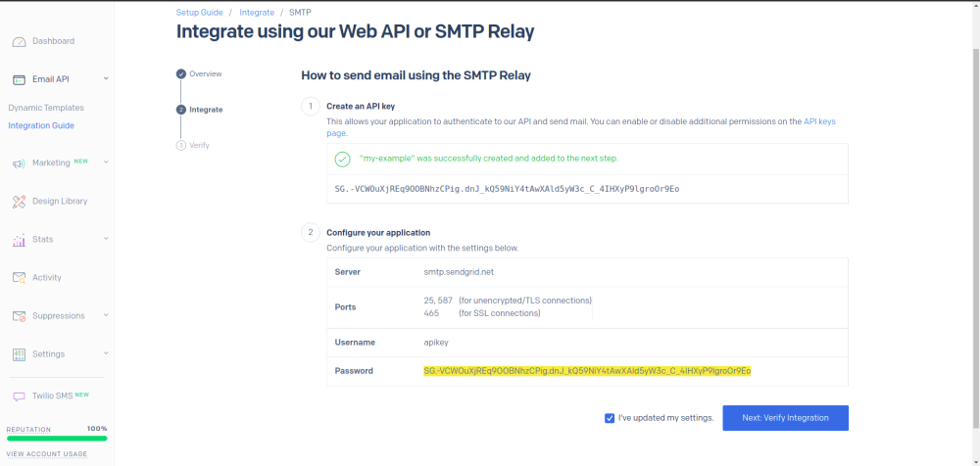The height and width of the screenshot is (466, 980).
Task: Click the Design Library icon
Action: (x=19, y=202)
